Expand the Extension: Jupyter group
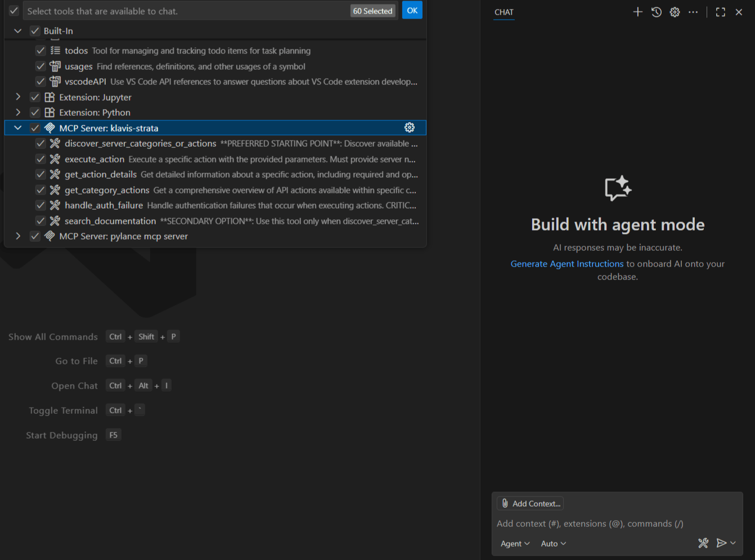The width and height of the screenshot is (755, 560). pyautogui.click(x=18, y=97)
